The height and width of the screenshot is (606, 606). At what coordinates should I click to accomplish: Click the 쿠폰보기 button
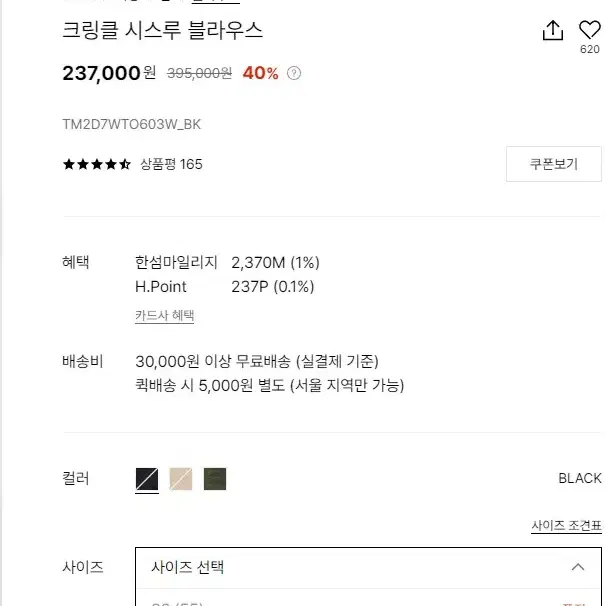pyautogui.click(x=553, y=164)
